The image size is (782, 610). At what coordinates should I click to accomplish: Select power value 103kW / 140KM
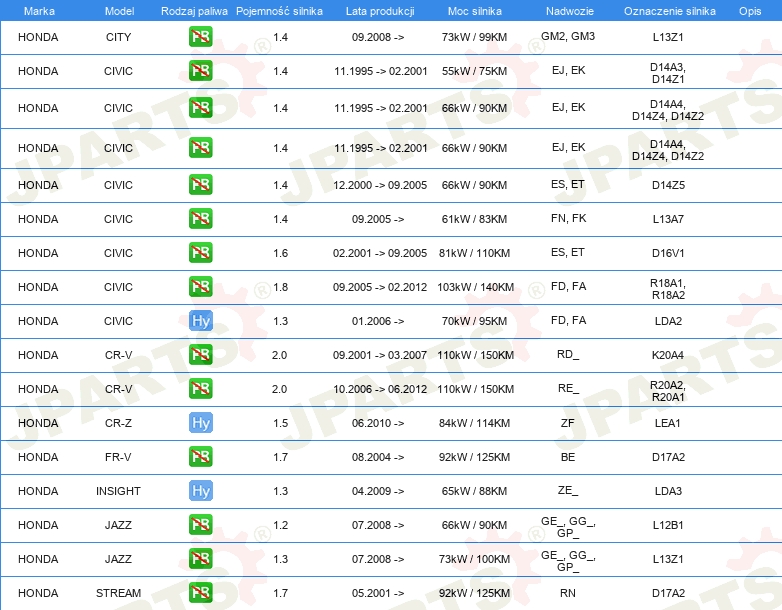tap(475, 287)
